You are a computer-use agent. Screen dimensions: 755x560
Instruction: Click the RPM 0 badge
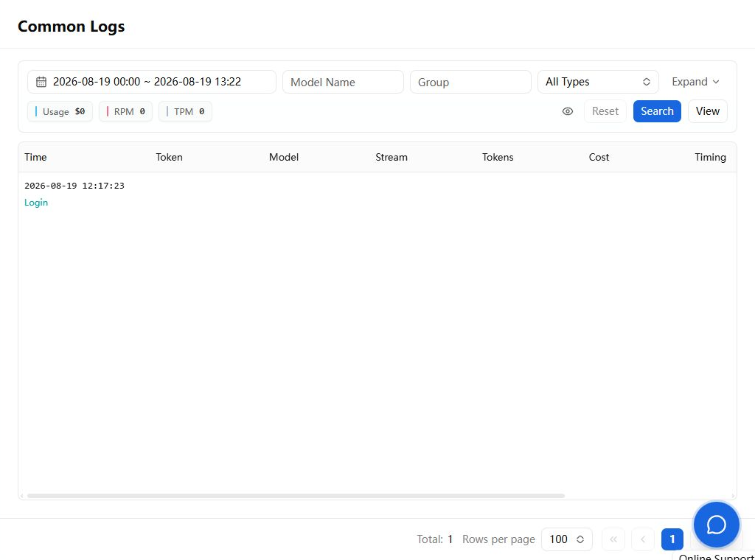tap(125, 111)
